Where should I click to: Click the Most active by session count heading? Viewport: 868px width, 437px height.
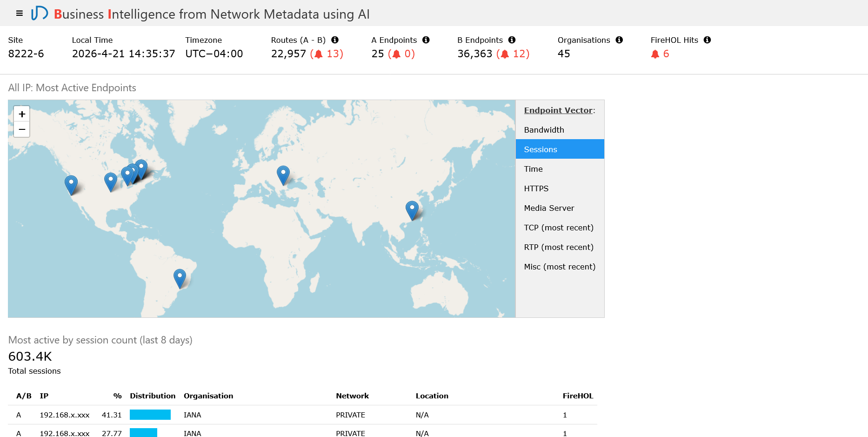(x=100, y=340)
